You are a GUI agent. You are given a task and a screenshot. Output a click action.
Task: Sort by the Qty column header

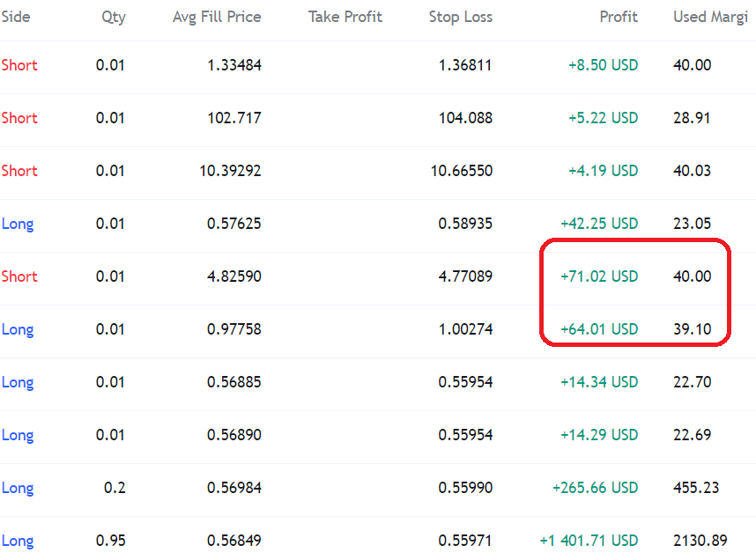[x=114, y=18]
